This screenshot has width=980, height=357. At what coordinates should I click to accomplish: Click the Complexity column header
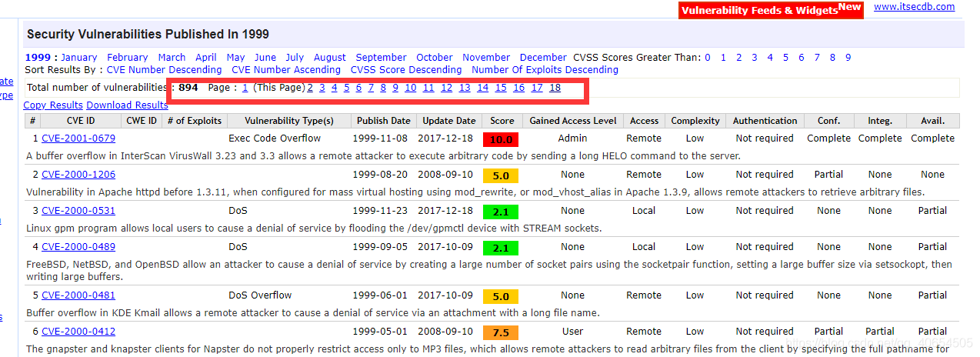(x=695, y=121)
